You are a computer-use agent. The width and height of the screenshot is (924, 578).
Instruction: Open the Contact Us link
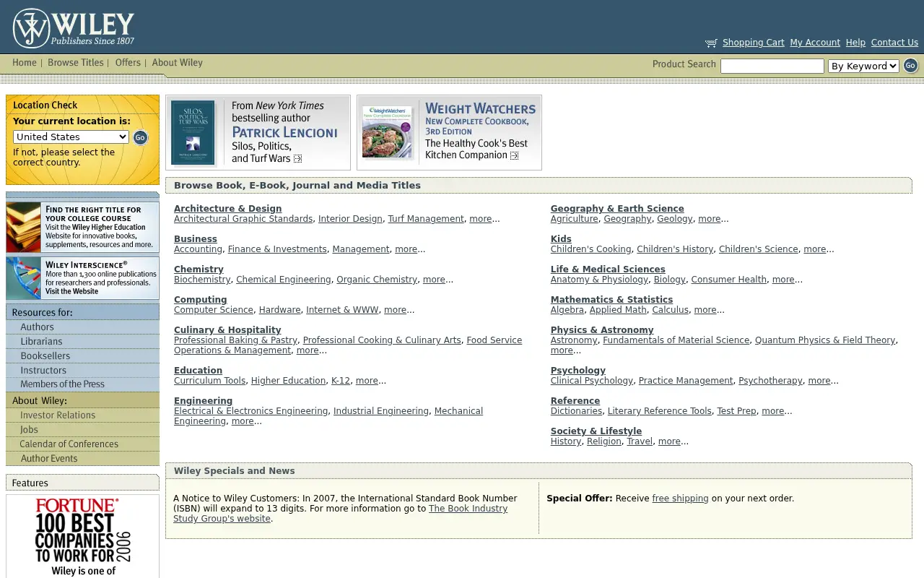pos(894,43)
